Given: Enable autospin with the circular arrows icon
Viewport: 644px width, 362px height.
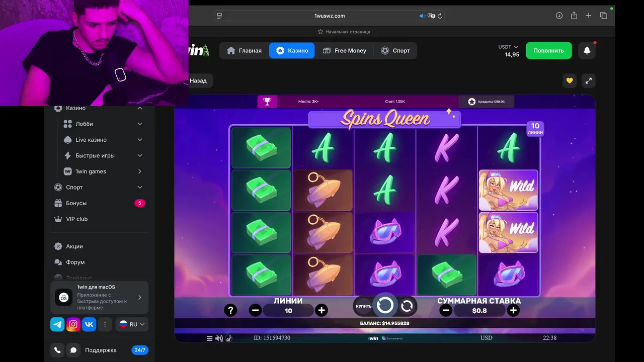Looking at the screenshot, I should pos(407,306).
